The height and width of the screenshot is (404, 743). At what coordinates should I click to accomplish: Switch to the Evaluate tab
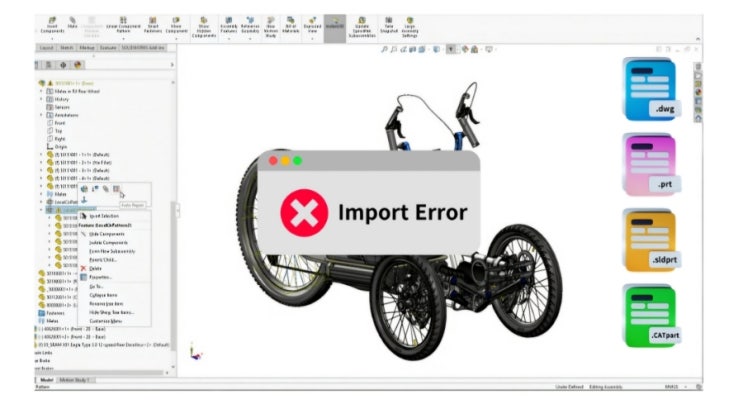108,48
